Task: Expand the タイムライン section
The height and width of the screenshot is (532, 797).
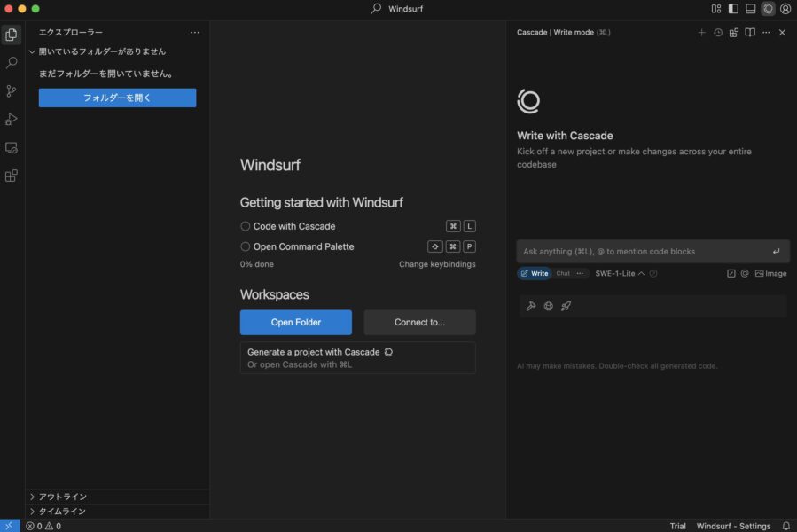Action: coord(117,511)
